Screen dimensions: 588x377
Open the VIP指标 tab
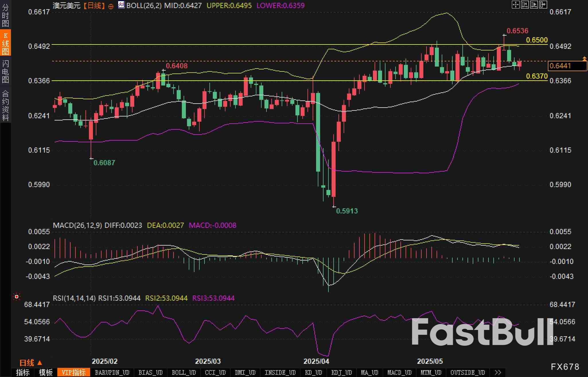[74, 372]
